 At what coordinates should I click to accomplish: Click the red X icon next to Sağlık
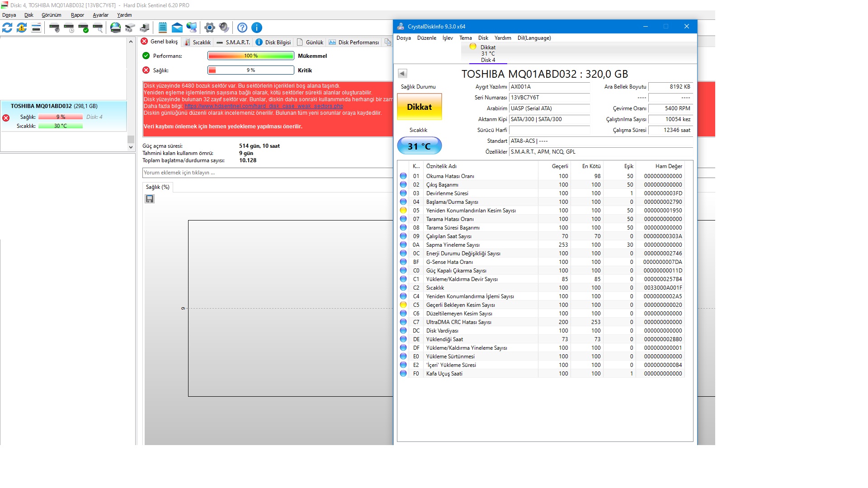point(146,70)
